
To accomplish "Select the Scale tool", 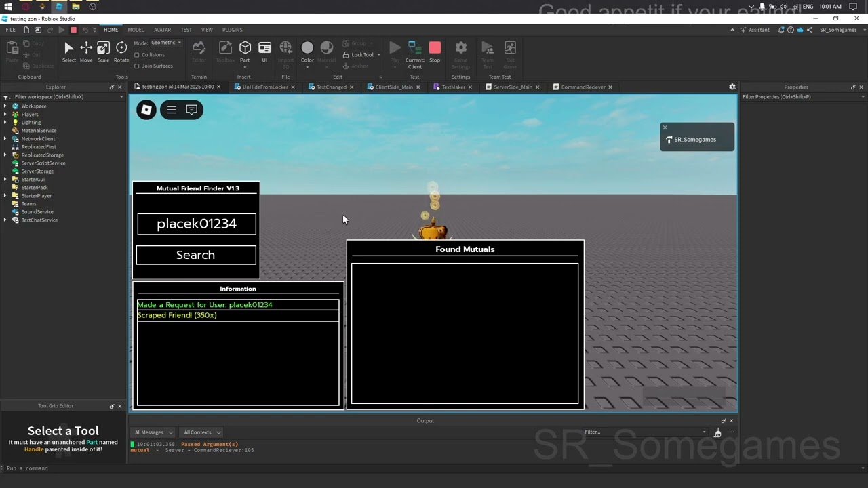I will click(103, 52).
